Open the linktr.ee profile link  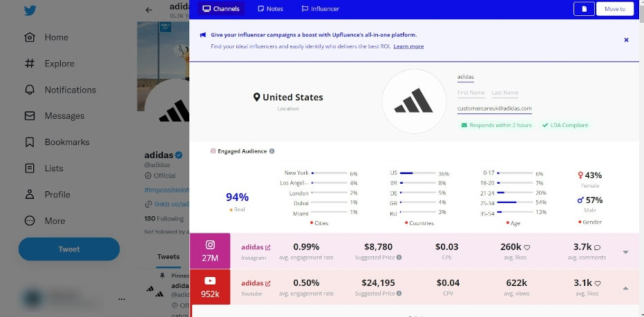tap(171, 204)
